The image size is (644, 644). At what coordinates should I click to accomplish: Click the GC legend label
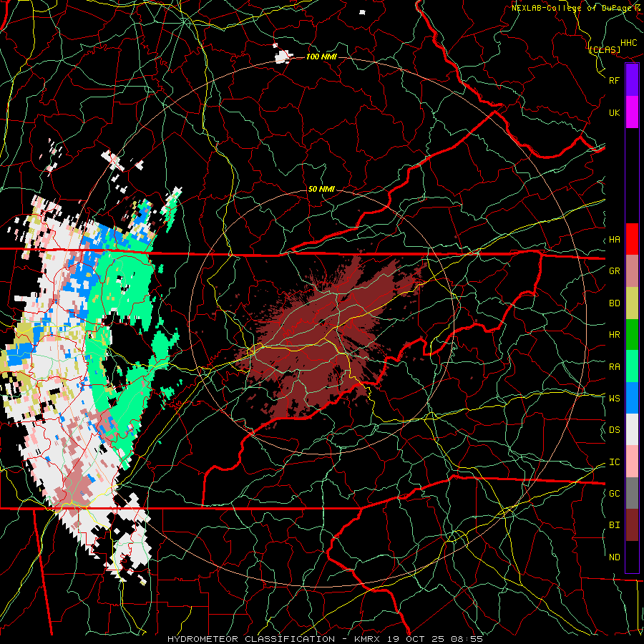coord(614,493)
